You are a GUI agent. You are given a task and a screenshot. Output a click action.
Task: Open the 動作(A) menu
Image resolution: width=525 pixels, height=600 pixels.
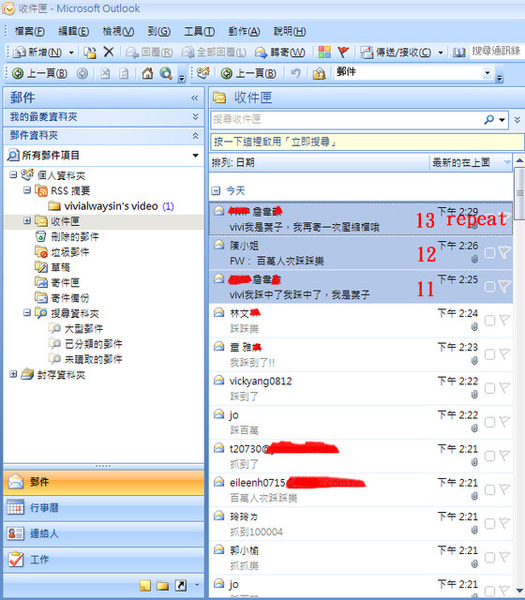[x=244, y=31]
